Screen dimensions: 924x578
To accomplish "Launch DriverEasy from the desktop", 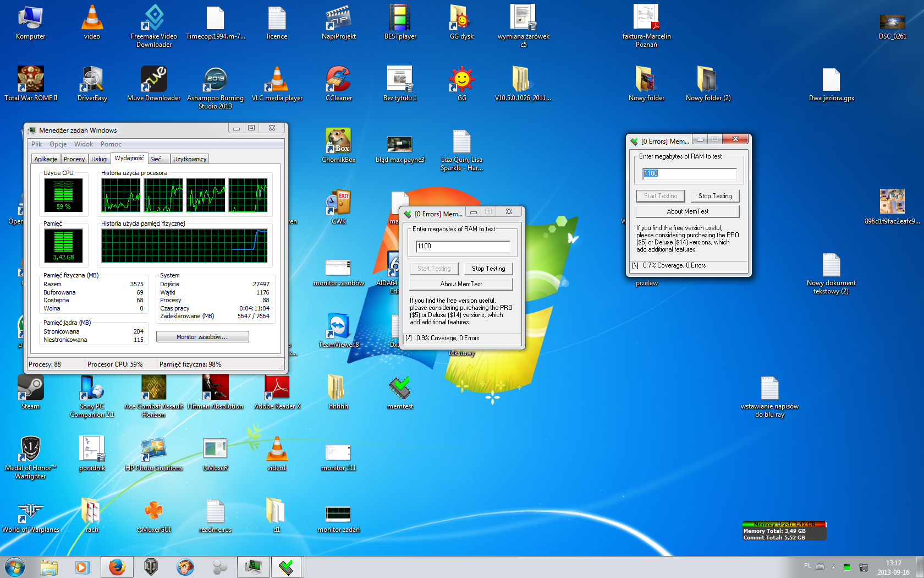I will pos(92,85).
